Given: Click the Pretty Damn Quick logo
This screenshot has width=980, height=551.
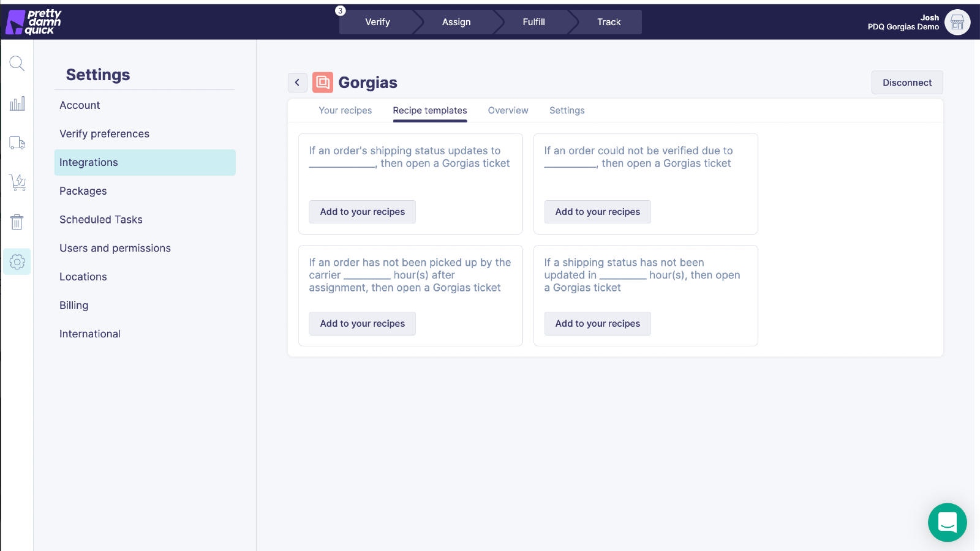Looking at the screenshot, I should point(34,21).
